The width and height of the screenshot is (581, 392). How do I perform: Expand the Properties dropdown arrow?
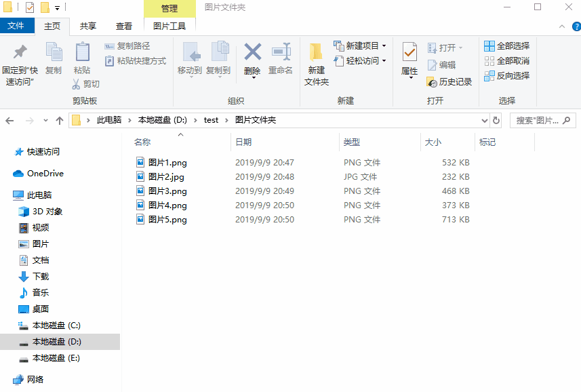coord(411,78)
